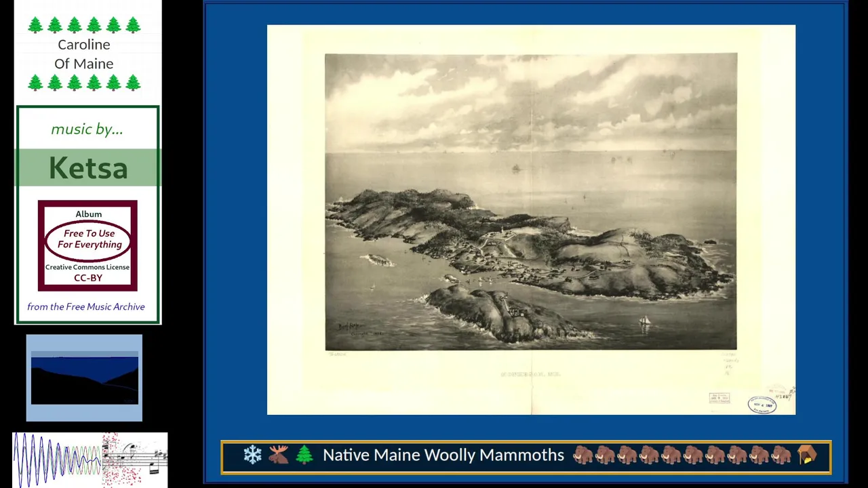Click the 'Creative Commons License CC-BY' text
The height and width of the screenshot is (488, 868).
(x=87, y=272)
